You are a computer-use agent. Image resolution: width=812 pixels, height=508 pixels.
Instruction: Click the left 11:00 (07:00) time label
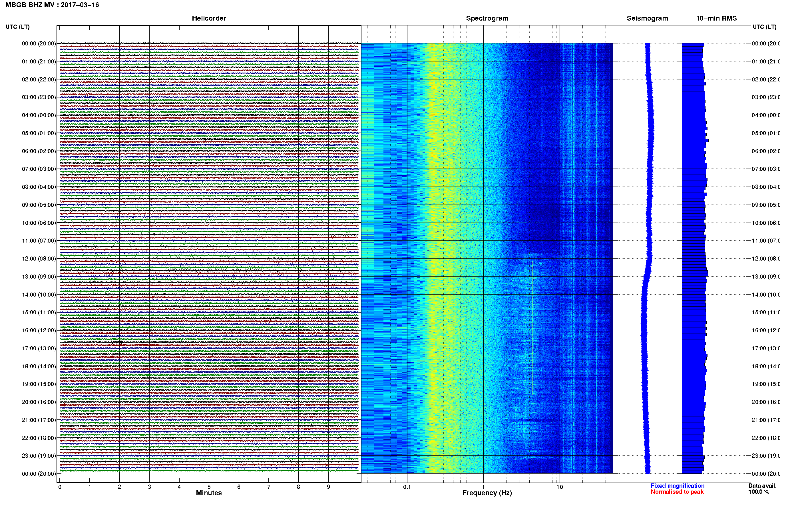(39, 241)
